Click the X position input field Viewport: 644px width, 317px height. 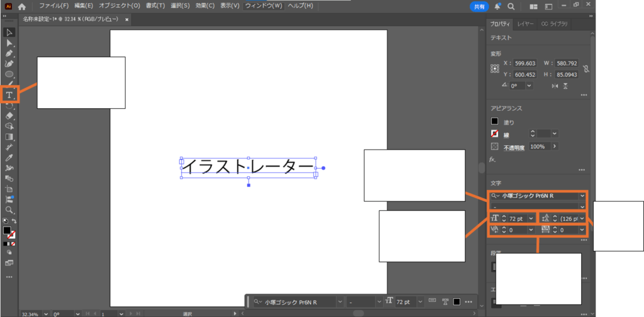click(524, 64)
